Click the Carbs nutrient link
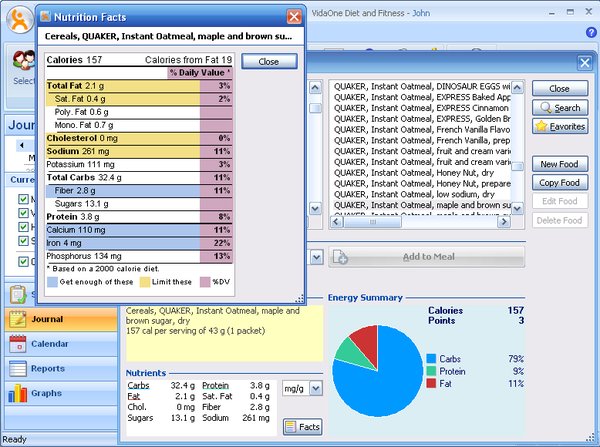Screen dimensions: 600x447 (x=138, y=385)
